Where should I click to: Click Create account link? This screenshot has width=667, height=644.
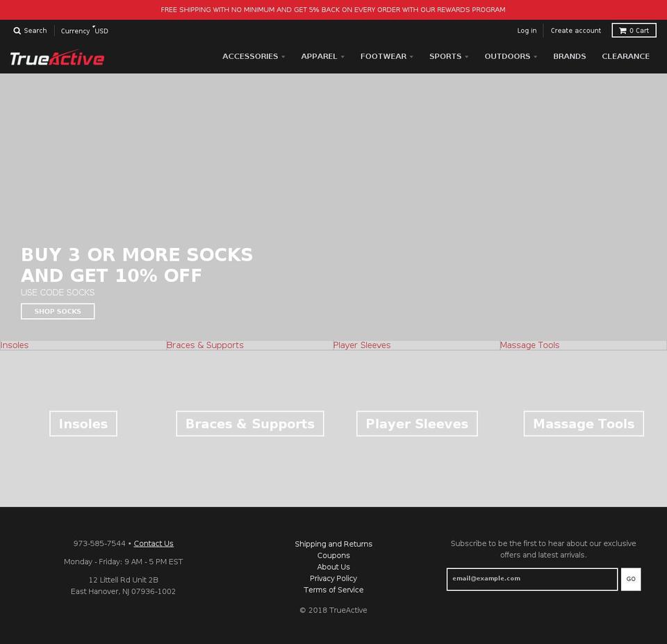(x=575, y=31)
